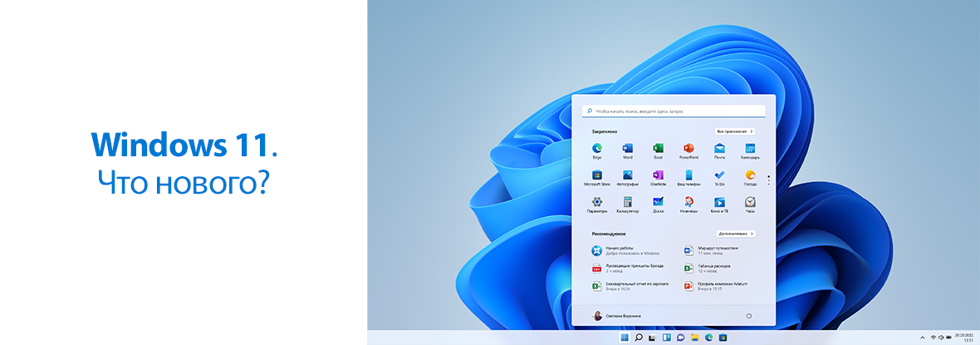Click the Start button on taskbar
The image size is (980, 345).
point(624,338)
